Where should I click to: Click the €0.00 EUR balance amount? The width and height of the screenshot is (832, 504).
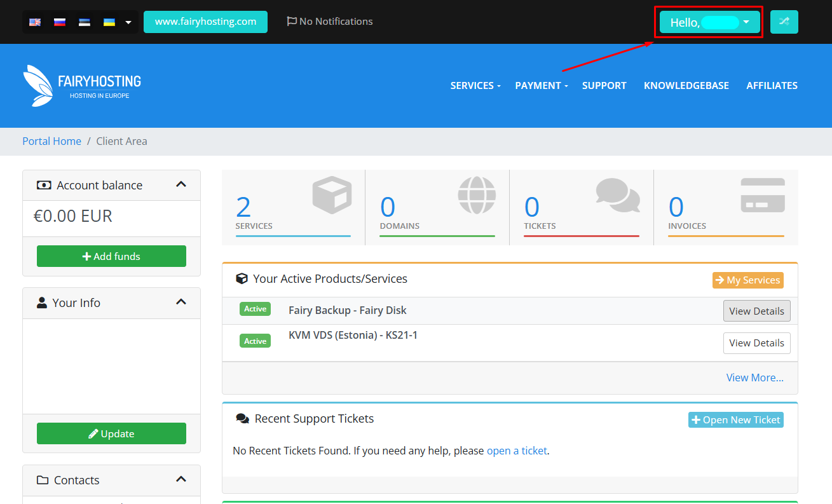pyautogui.click(x=73, y=216)
